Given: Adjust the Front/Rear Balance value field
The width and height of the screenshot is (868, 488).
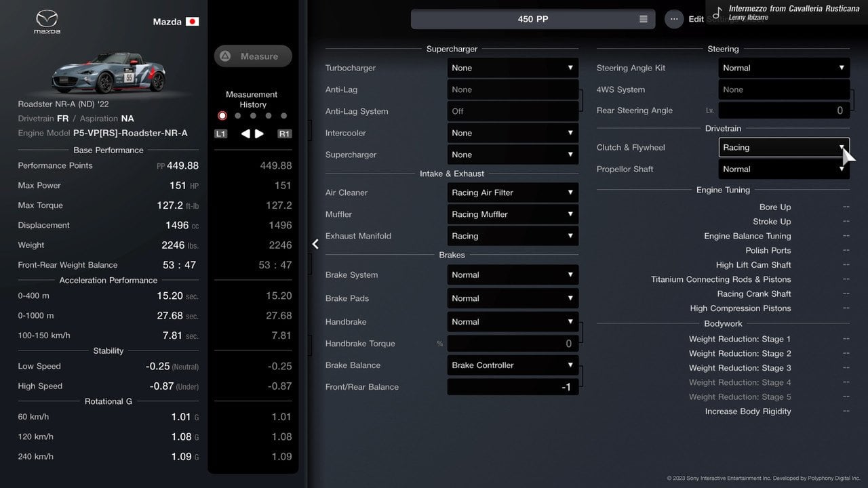Looking at the screenshot, I should click(513, 387).
